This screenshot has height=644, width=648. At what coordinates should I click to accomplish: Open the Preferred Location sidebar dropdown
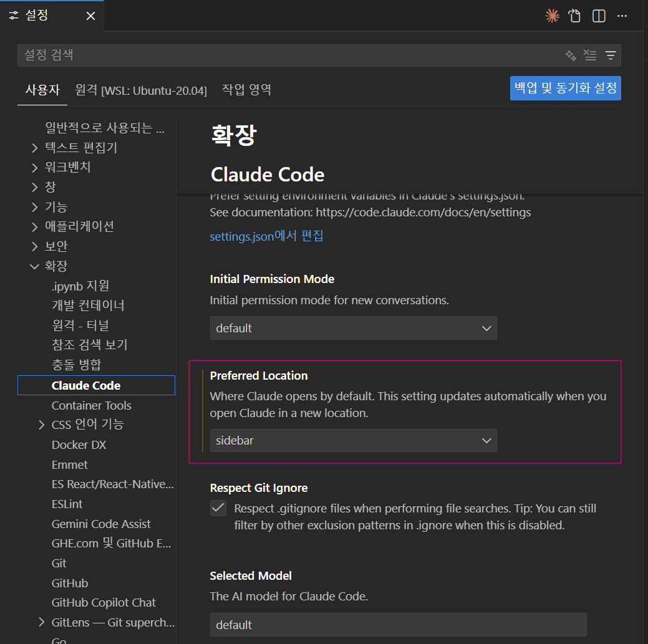pos(354,440)
